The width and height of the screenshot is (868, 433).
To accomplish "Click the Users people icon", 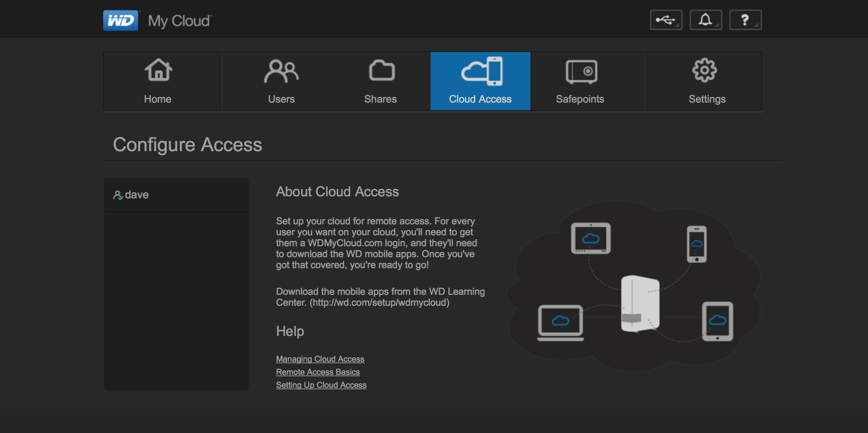I will click(281, 71).
